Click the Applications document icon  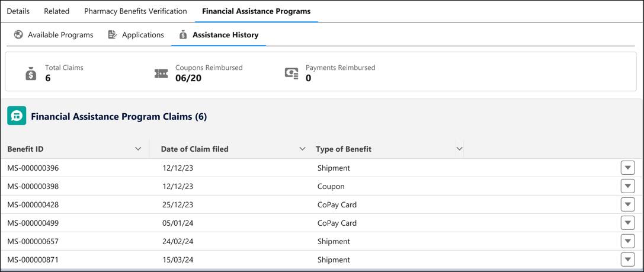112,35
